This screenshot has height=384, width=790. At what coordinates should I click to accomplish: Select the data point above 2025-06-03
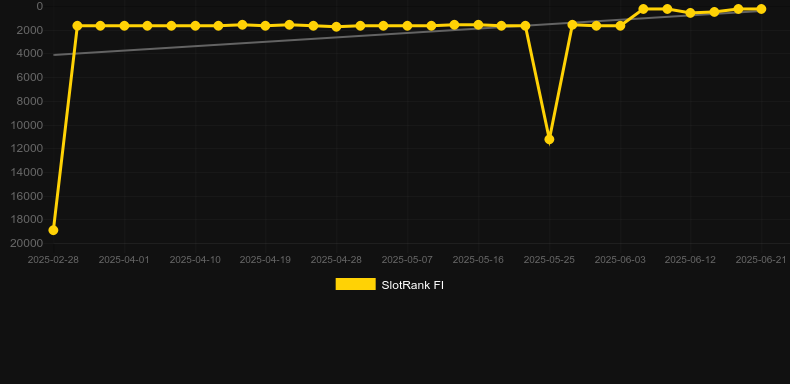pos(620,26)
